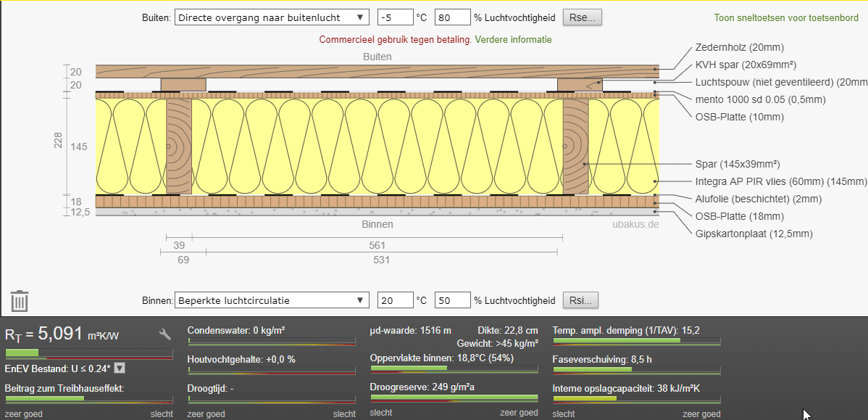Expand the EnEV Bestand dropdown arrow
The image size is (868, 420).
120,368
